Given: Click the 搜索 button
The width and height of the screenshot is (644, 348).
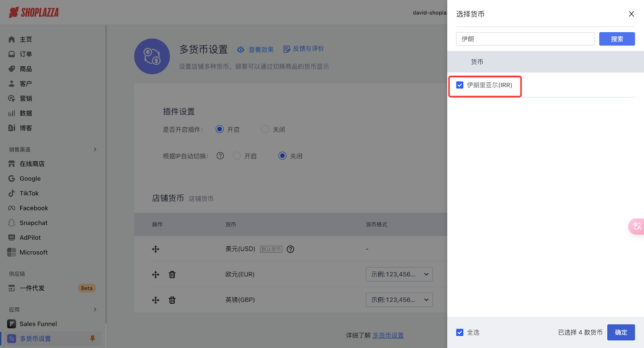Looking at the screenshot, I should pyautogui.click(x=617, y=39).
